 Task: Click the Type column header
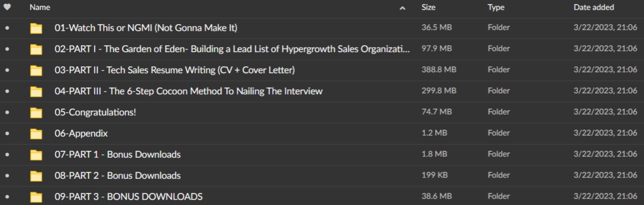pyautogui.click(x=496, y=7)
